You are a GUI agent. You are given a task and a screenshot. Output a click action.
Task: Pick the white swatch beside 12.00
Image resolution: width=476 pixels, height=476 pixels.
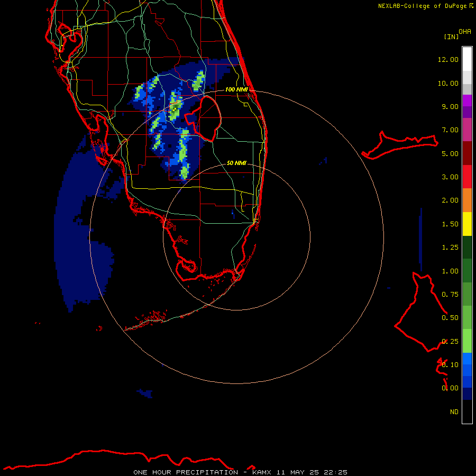tap(467, 59)
